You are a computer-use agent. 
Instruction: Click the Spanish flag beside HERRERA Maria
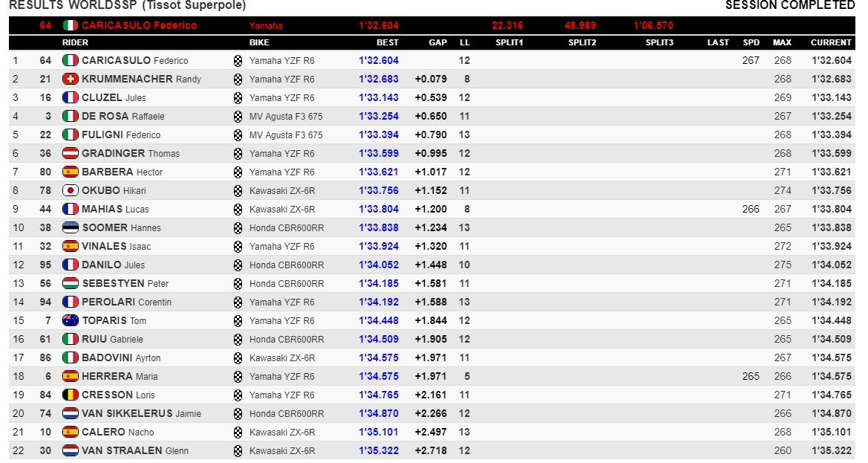point(71,377)
